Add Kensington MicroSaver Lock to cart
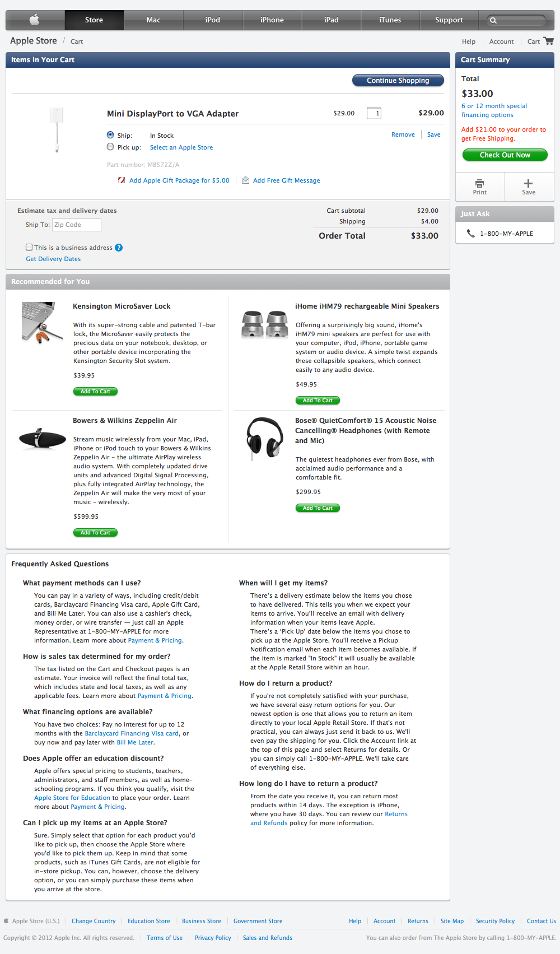Viewport: 560px width, 954px height. coord(96,392)
